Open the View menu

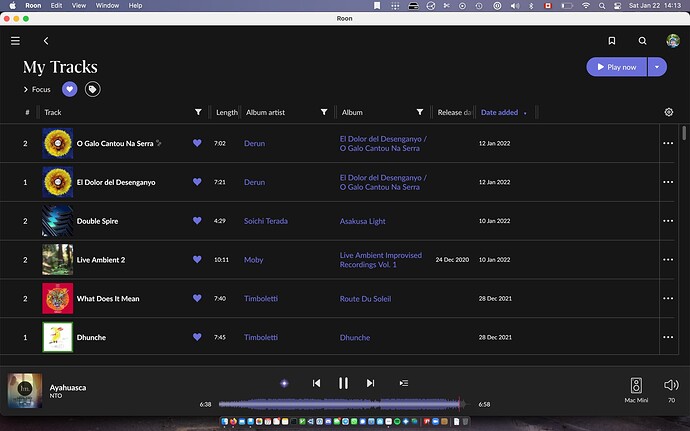coord(79,6)
